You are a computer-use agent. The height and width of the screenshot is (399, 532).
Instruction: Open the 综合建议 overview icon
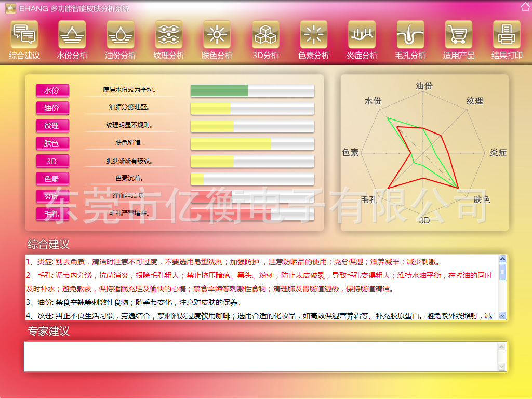point(24,35)
